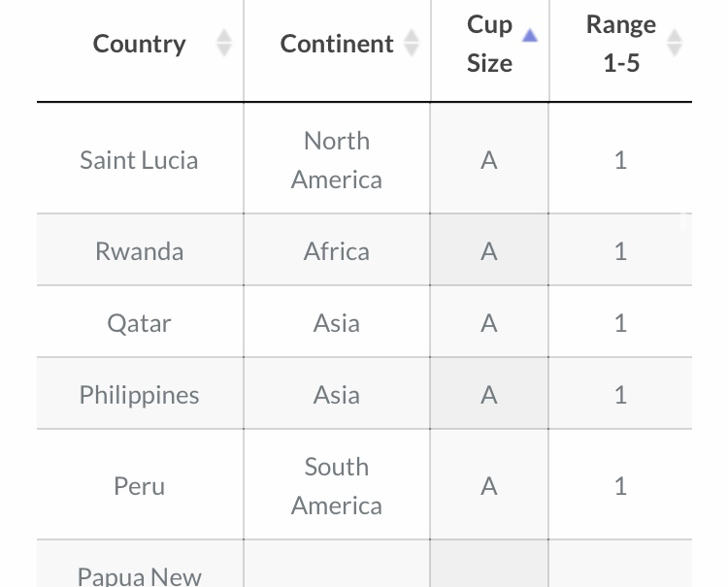Select the Rwanda country cell

pos(140,249)
